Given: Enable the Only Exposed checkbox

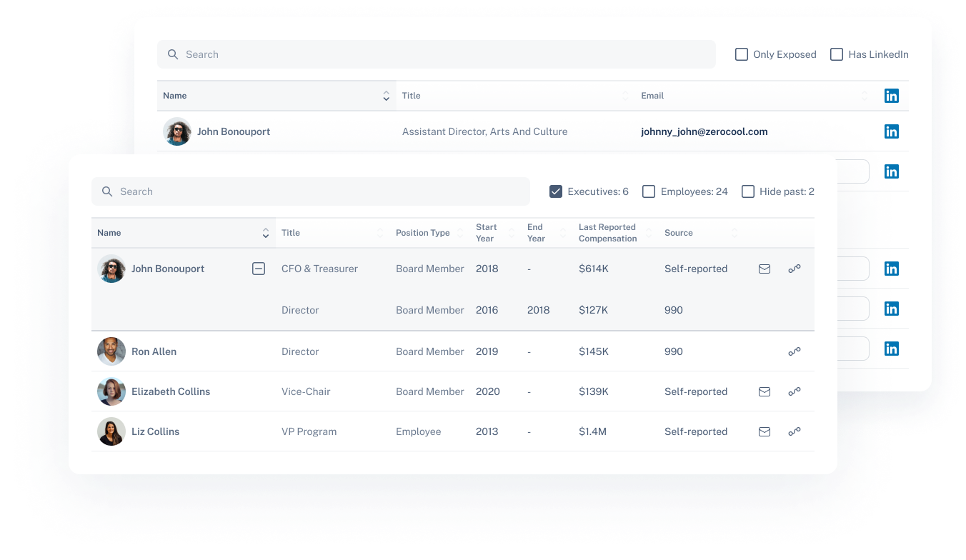Looking at the screenshot, I should [x=742, y=54].
